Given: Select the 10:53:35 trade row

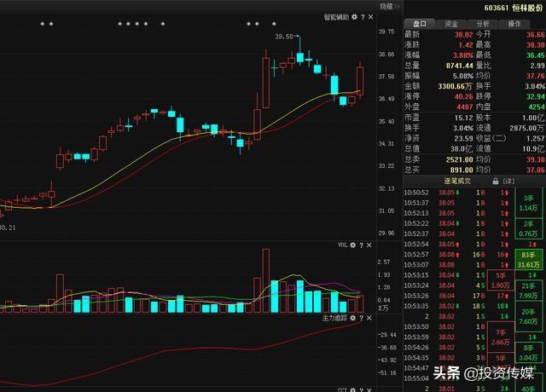Looking at the screenshot, I should 458,306.
